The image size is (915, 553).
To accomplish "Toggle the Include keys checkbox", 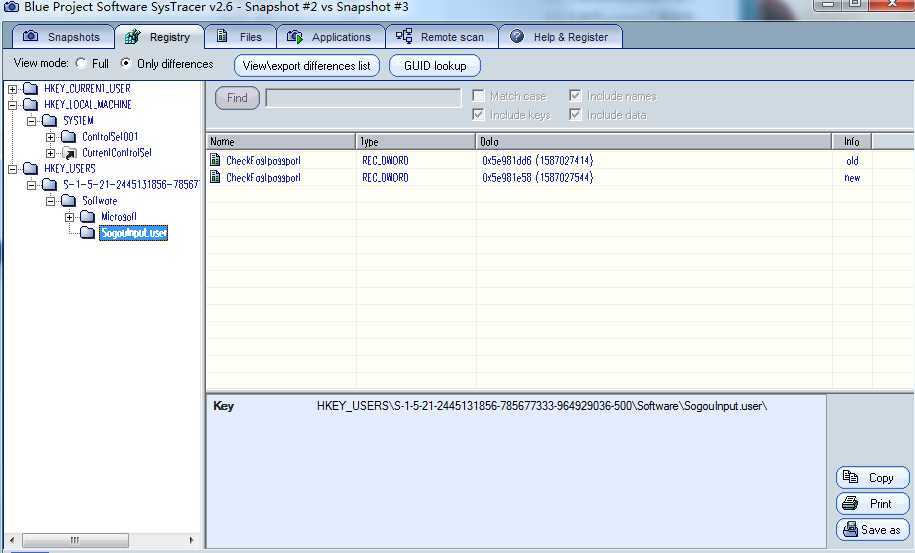I will (x=479, y=114).
